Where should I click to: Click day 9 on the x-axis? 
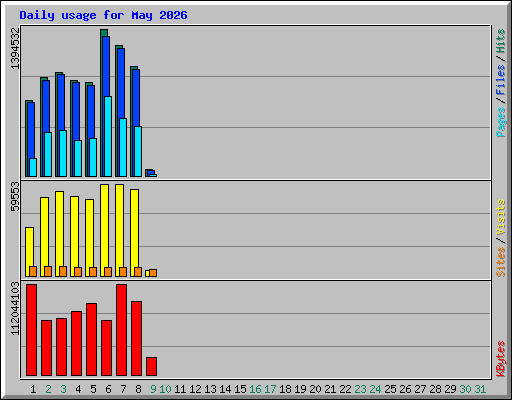click(x=153, y=389)
